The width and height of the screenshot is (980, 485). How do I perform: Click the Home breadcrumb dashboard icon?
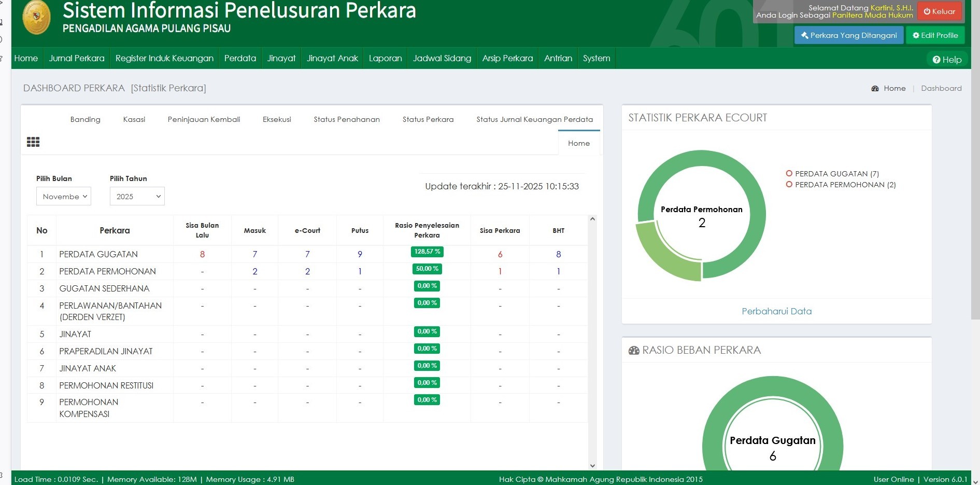(x=875, y=89)
